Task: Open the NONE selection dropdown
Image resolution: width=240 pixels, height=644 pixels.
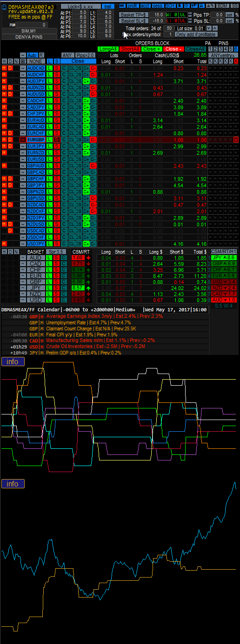Action: click(36, 61)
